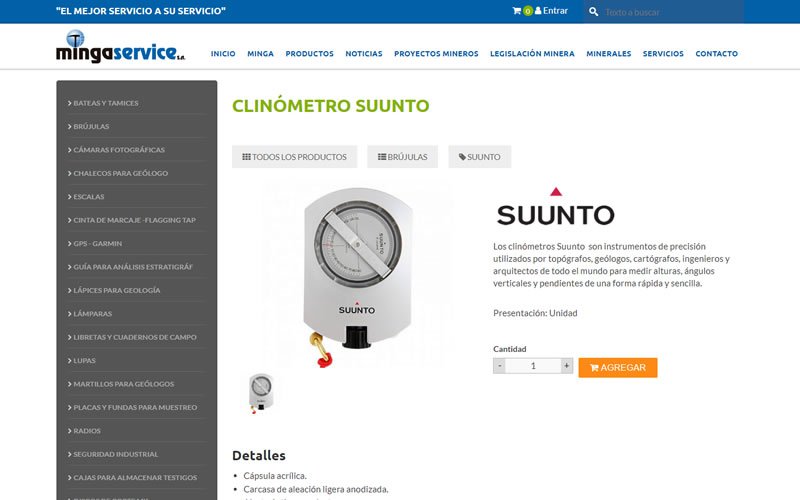Open Legislación Minera in navigation
800x500 pixels.
(532, 54)
